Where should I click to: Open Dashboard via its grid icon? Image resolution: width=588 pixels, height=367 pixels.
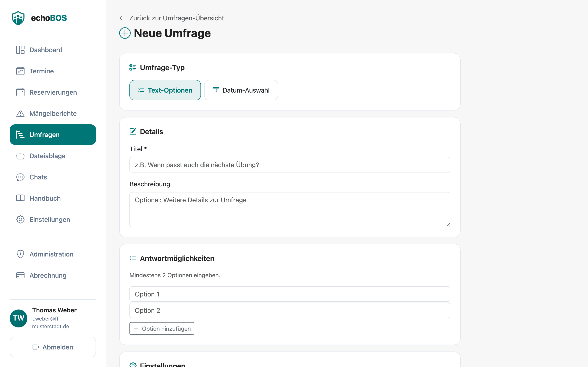tap(20, 50)
